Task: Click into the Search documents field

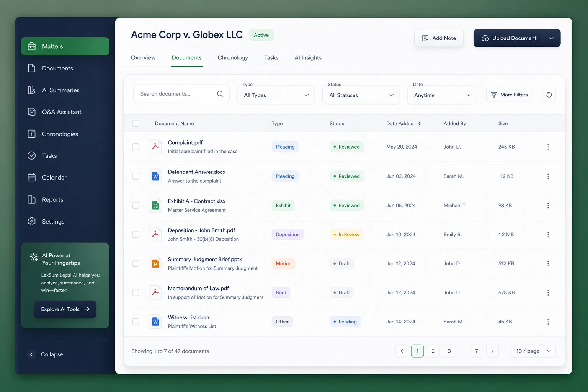Action: click(x=181, y=94)
